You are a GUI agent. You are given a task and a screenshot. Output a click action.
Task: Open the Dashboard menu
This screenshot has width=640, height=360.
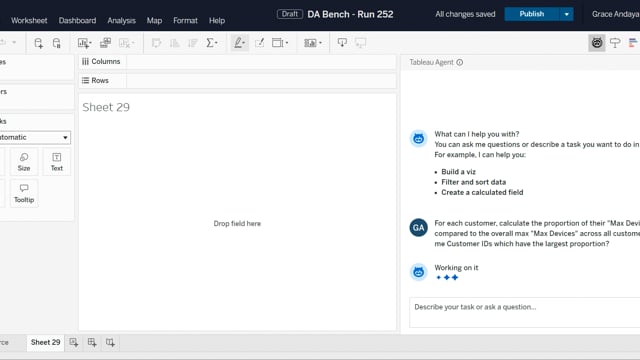78,20
